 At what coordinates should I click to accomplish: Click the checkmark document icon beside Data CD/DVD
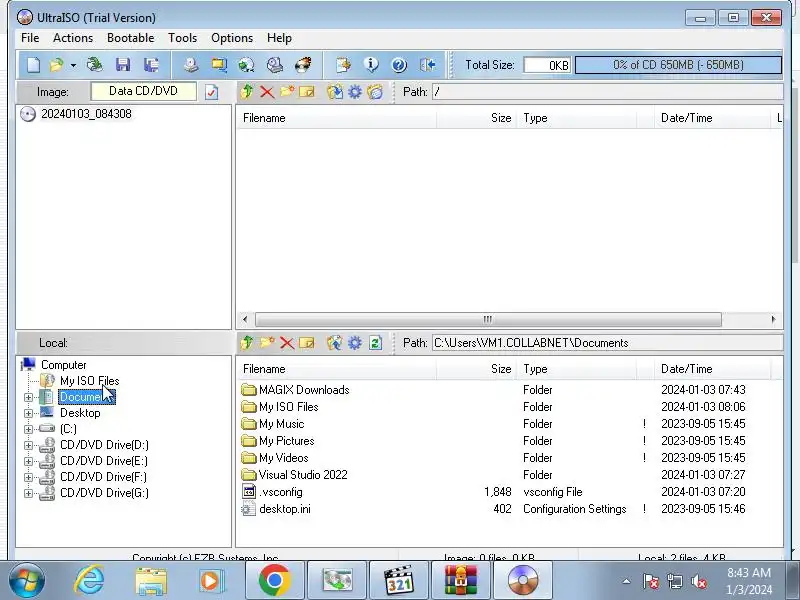(x=211, y=92)
